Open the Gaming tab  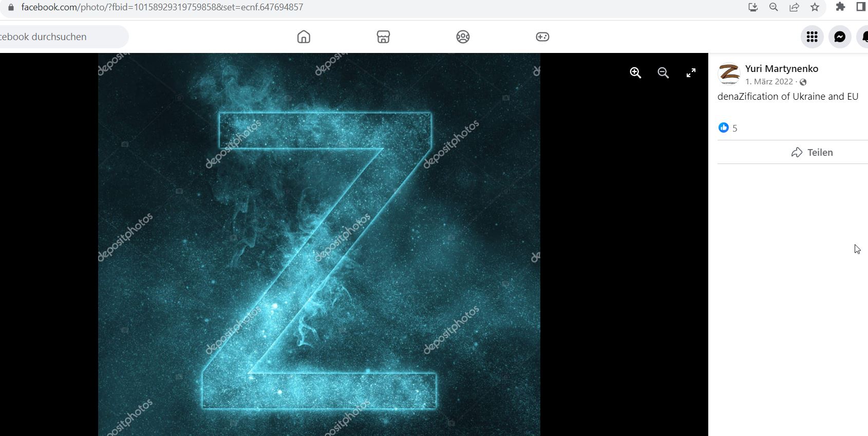tap(542, 37)
